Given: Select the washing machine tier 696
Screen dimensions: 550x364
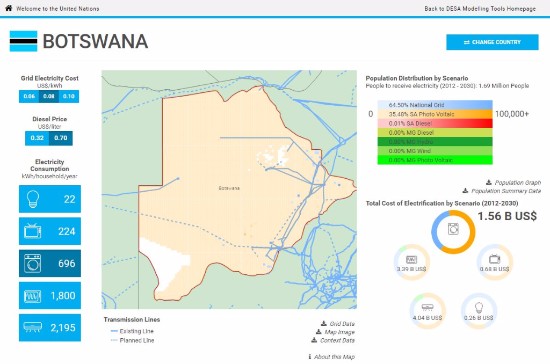Looking at the screenshot, I should (x=50, y=263).
